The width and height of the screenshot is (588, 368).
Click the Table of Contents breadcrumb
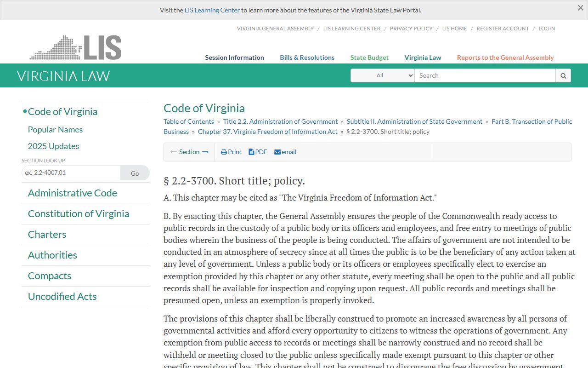189,121
